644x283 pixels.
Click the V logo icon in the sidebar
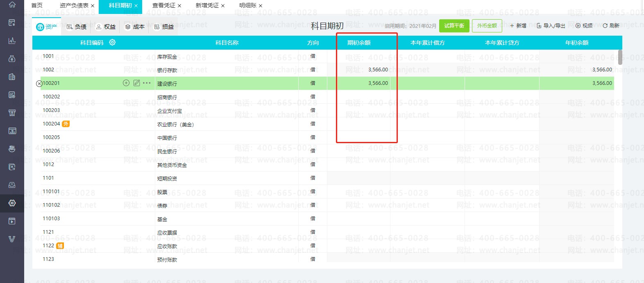[12, 239]
